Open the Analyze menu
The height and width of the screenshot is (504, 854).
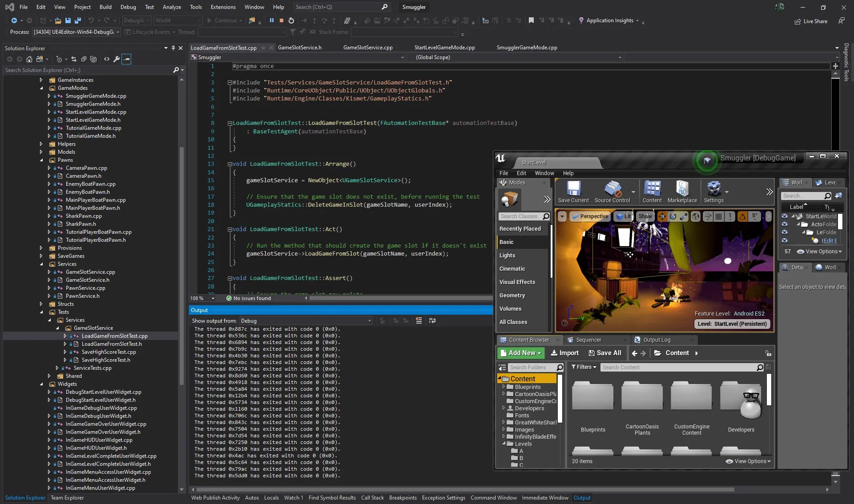(171, 7)
